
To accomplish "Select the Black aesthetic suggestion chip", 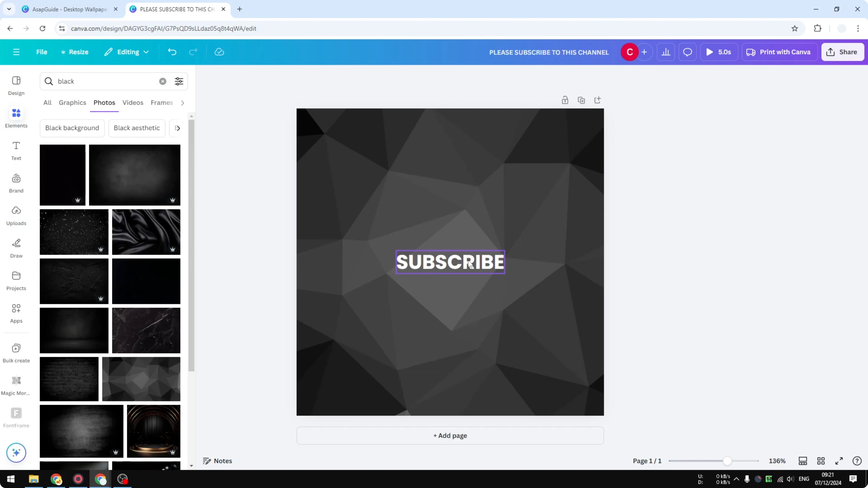I will pyautogui.click(x=137, y=128).
